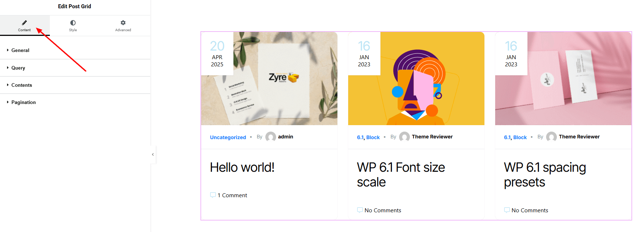Click comment bubble icon under WP 6.1 spacing presets
The height and width of the screenshot is (232, 644).
pyautogui.click(x=507, y=210)
